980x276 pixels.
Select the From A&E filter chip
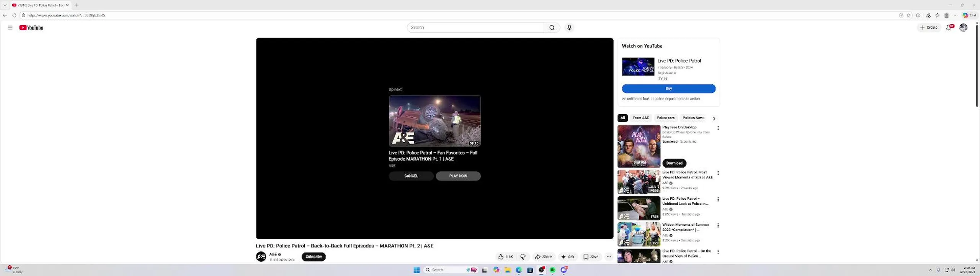[x=641, y=118]
